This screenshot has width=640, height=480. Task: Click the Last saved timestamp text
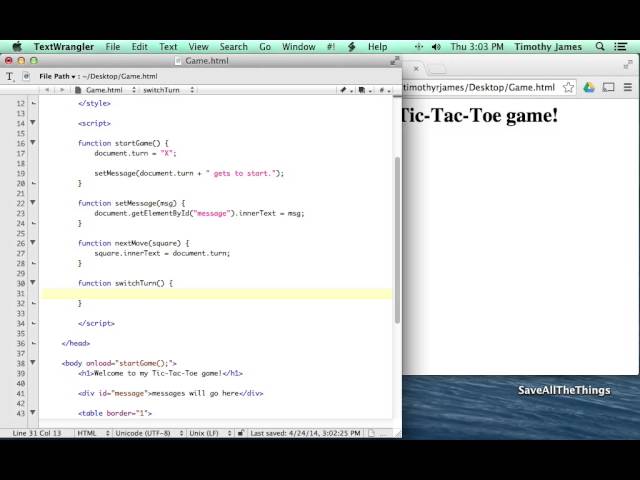tap(305, 433)
